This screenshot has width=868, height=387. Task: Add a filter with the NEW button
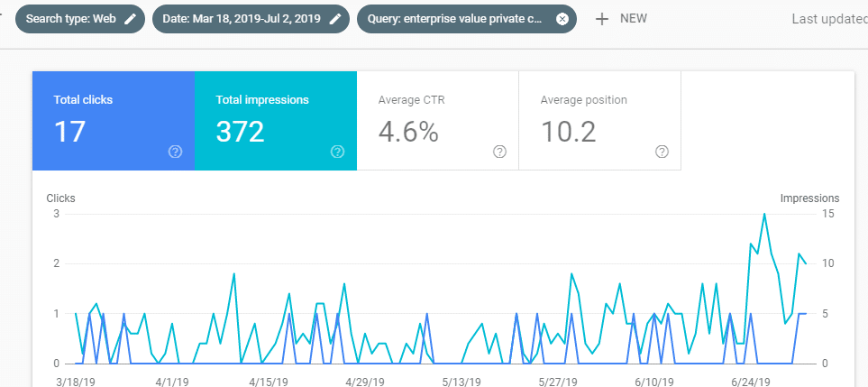[x=622, y=19]
